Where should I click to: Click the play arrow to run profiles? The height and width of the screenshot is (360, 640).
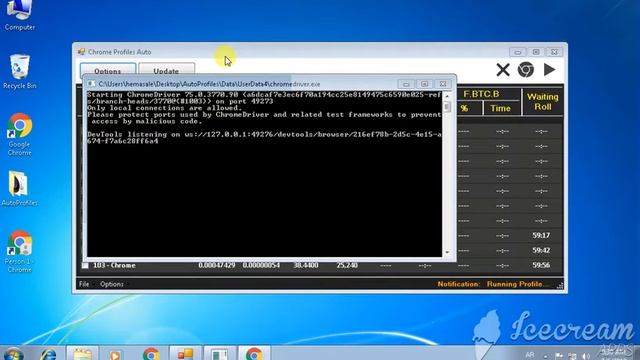[x=549, y=70]
